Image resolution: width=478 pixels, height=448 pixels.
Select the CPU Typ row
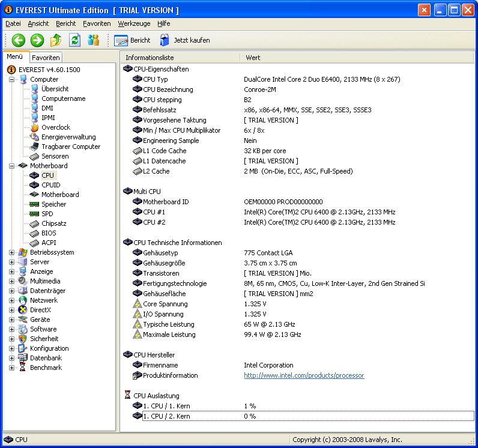(297, 79)
